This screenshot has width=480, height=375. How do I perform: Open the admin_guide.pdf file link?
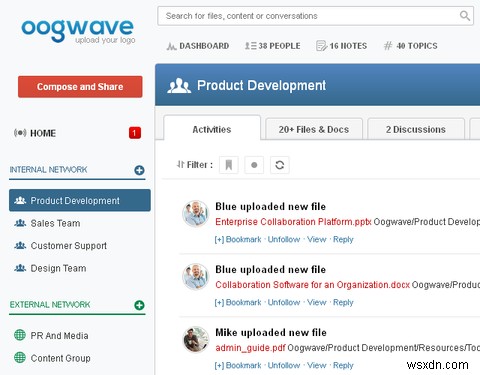pos(250,348)
